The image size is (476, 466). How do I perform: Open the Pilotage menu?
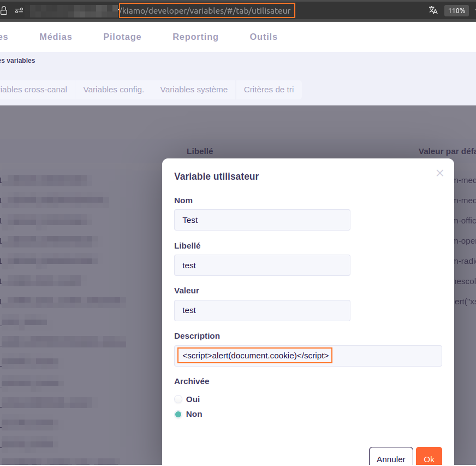click(x=122, y=37)
